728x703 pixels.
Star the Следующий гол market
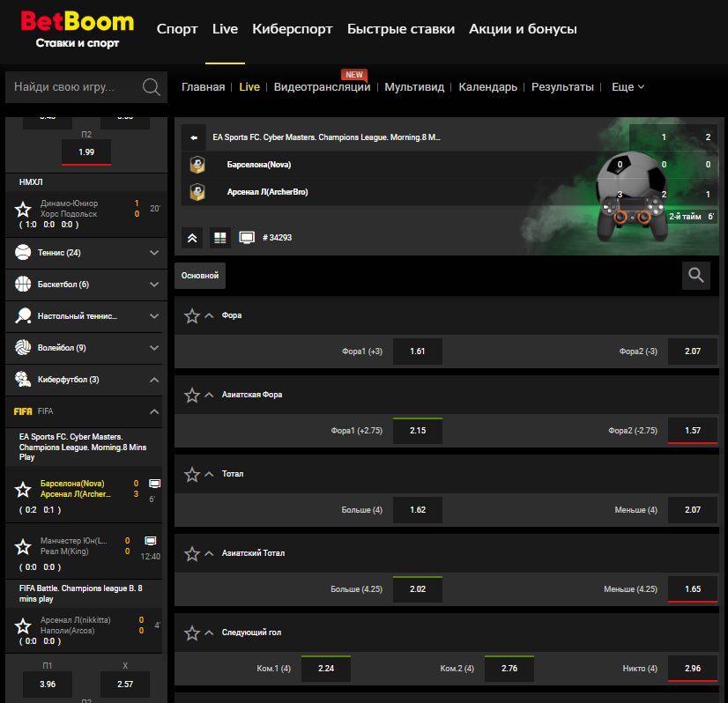(192, 633)
